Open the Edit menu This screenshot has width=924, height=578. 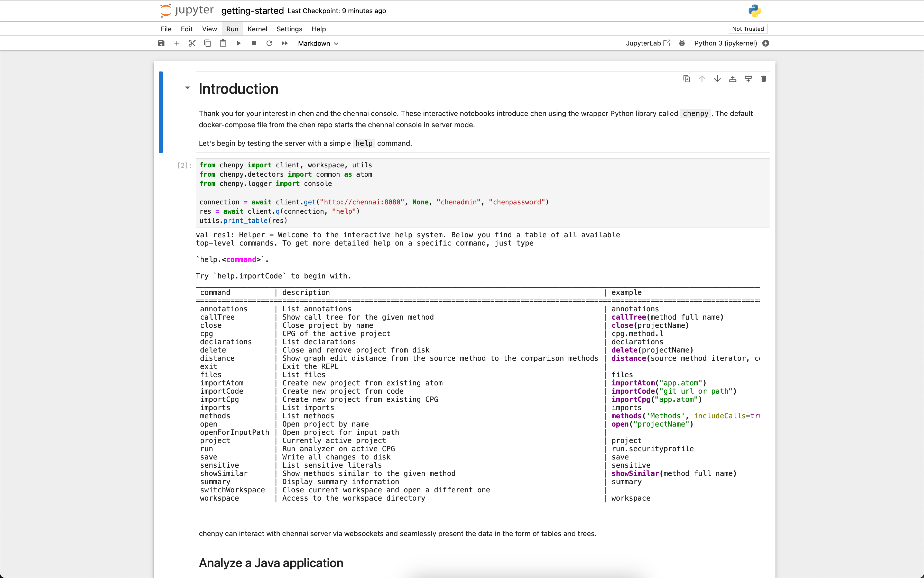pos(187,29)
